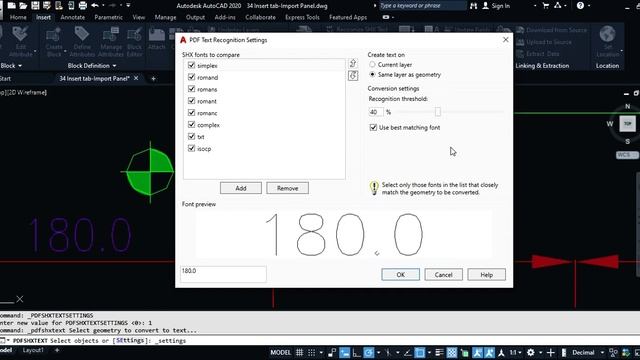Uncheck the romant font checkbox
This screenshot has height=360, width=640.
(191, 100)
